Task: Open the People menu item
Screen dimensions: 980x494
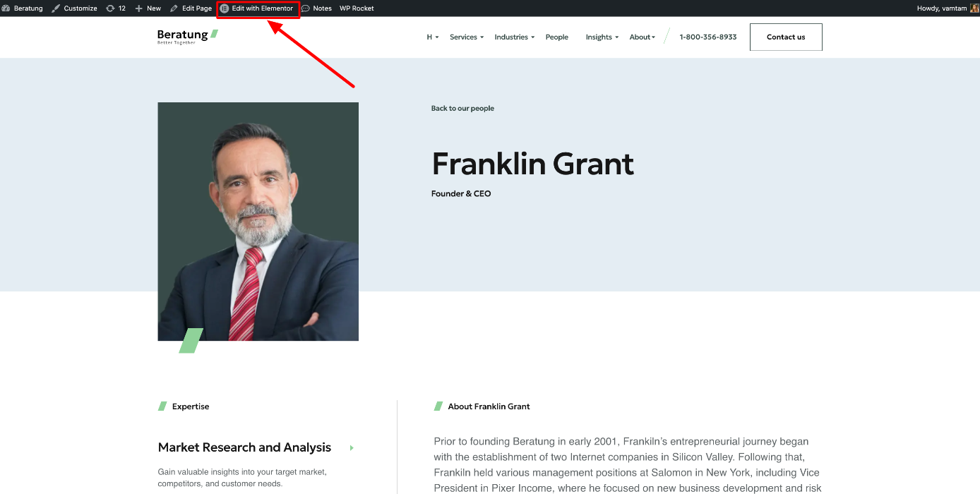Action: coord(556,37)
